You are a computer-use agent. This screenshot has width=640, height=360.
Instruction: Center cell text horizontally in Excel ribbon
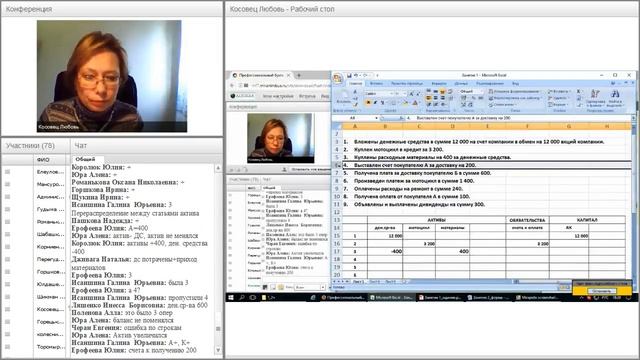(x=436, y=98)
